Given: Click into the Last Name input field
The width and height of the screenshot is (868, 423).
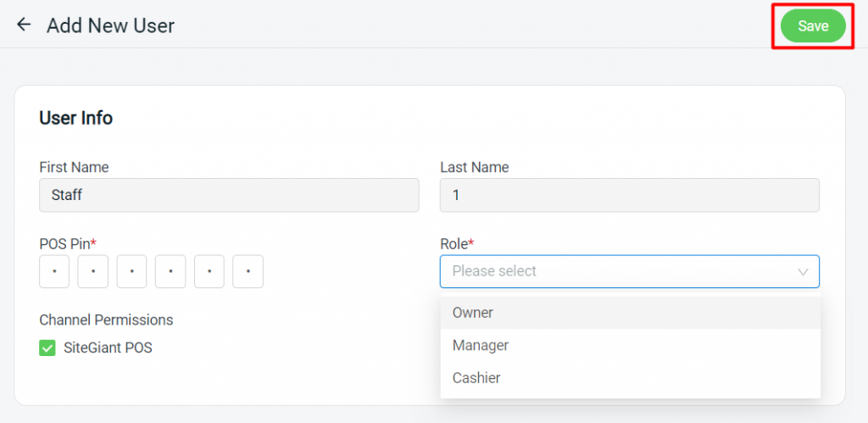Looking at the screenshot, I should point(630,195).
